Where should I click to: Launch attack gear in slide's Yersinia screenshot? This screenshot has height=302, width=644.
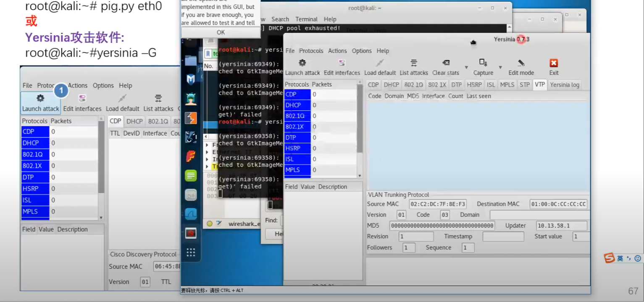tap(40, 98)
